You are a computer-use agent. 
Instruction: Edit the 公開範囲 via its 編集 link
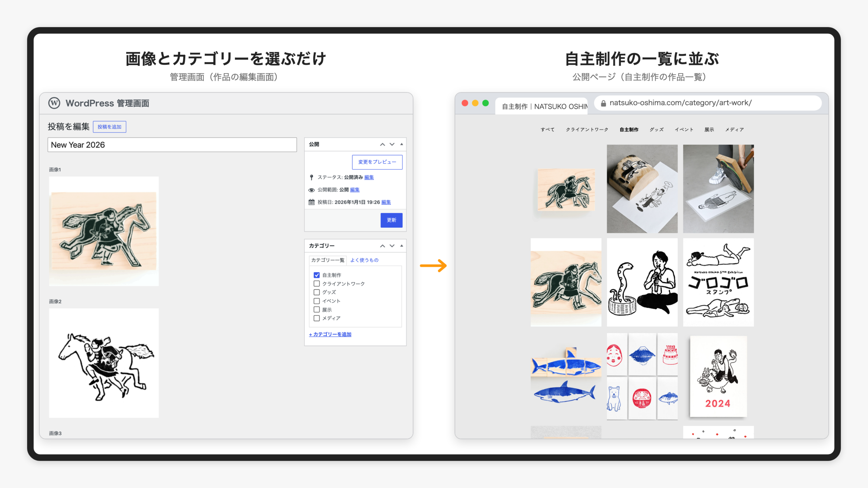(x=355, y=190)
